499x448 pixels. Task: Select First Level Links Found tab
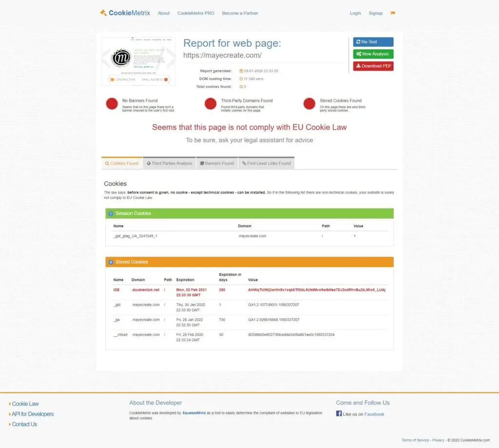point(266,163)
